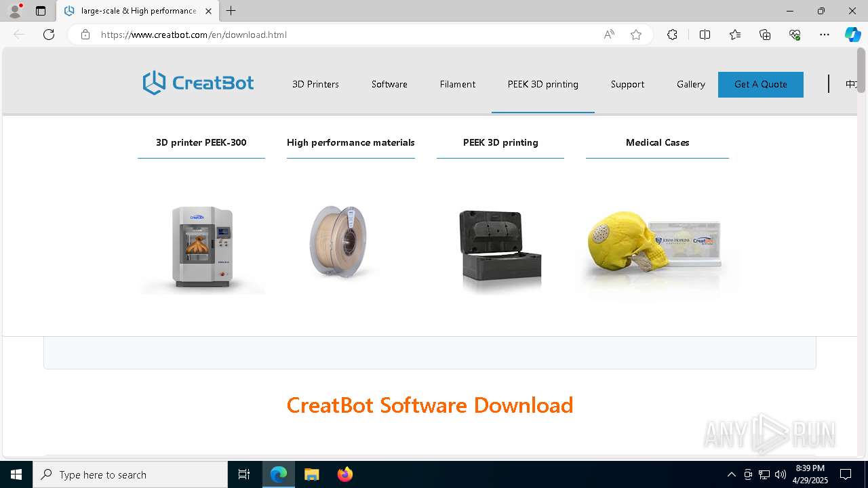Open notification center icon
Viewport: 868px width, 488px height.
tap(846, 474)
